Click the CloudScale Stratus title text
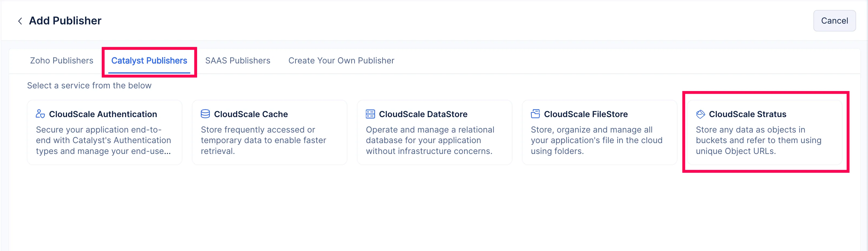 tap(748, 114)
